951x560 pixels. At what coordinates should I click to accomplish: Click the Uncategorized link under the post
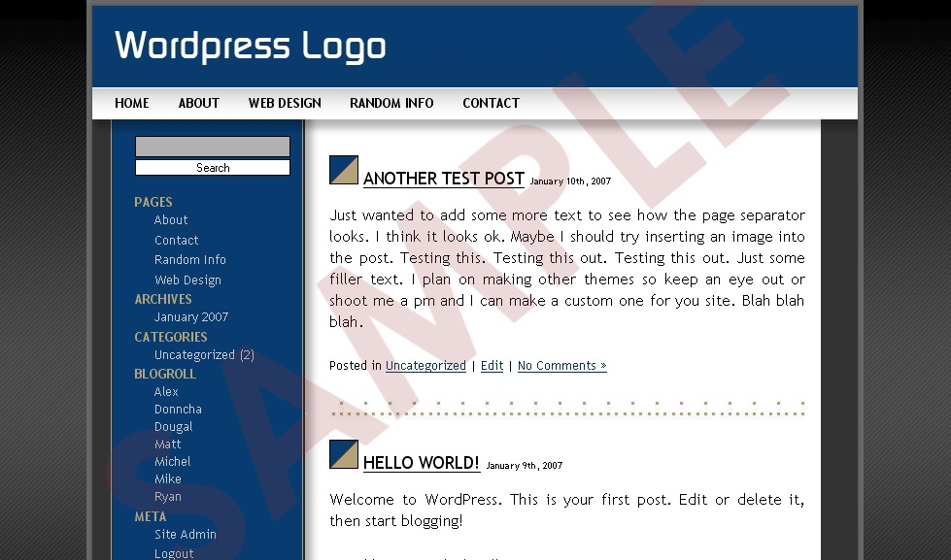pos(425,366)
